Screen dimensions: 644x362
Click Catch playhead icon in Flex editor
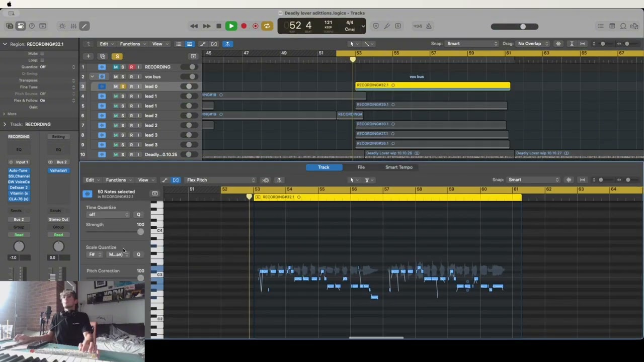(x=279, y=180)
